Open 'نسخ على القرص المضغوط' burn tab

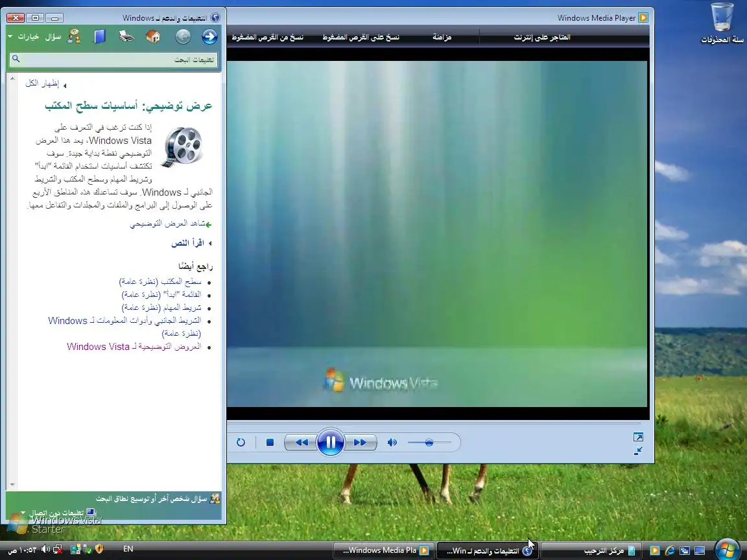[x=361, y=37]
